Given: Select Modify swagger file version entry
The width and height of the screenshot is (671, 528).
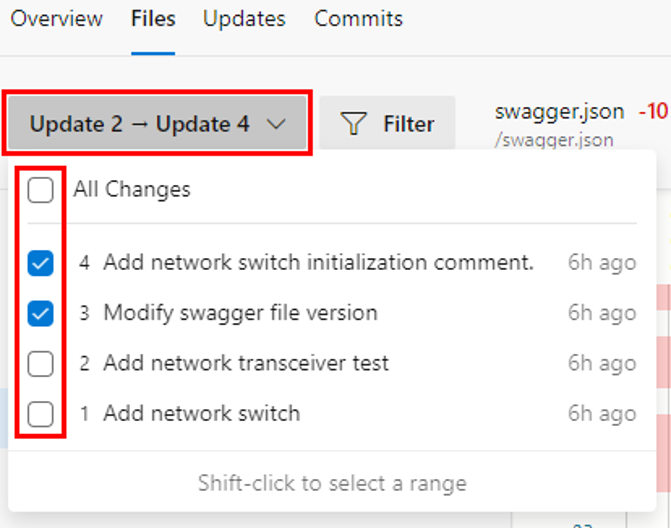Looking at the screenshot, I should pos(240,313).
